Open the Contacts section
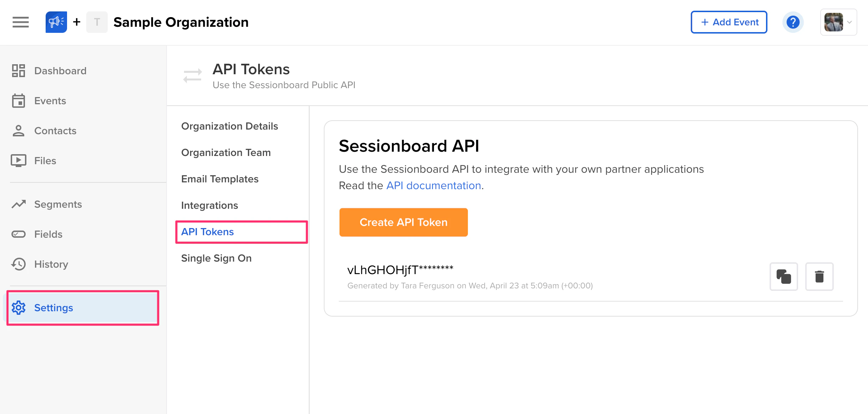Image resolution: width=868 pixels, height=414 pixels. click(x=55, y=131)
